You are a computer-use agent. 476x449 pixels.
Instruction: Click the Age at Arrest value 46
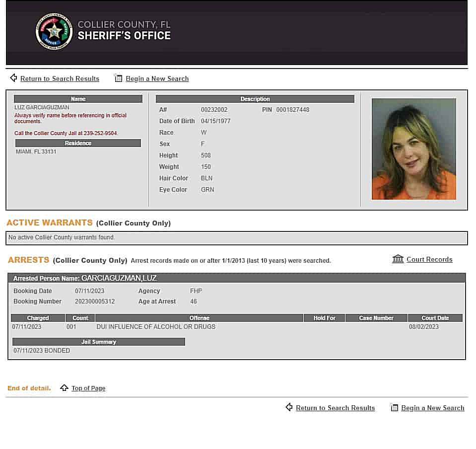[x=194, y=301]
